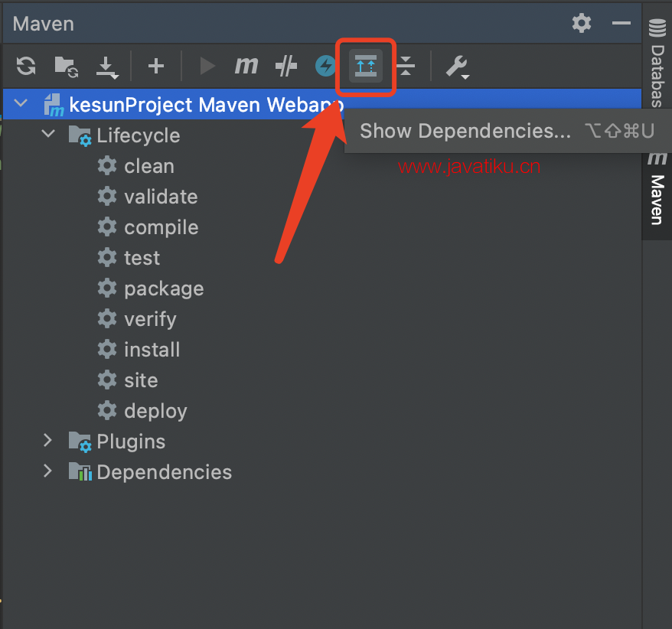Screen dimensions: 672x629
Task: Select the Dependencies folder label
Action: point(164,472)
